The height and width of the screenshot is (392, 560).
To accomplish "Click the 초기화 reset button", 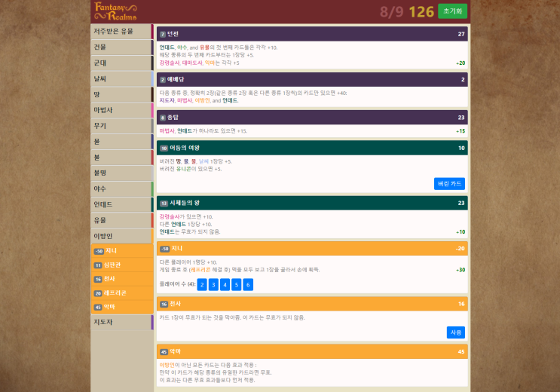I will tap(452, 11).
